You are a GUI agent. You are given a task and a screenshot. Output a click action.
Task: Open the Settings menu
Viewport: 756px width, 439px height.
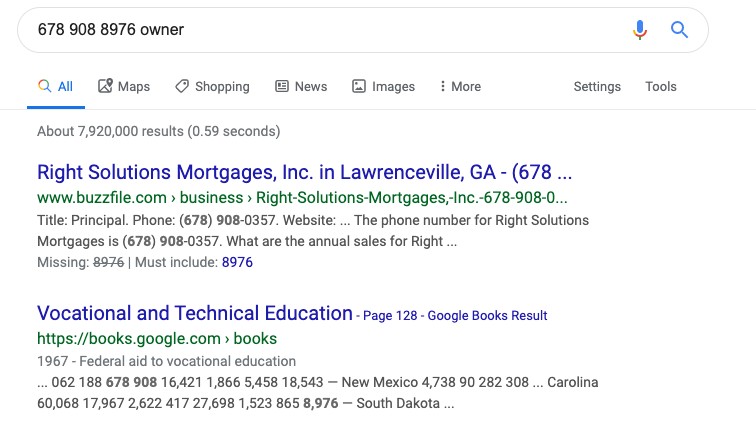597,86
